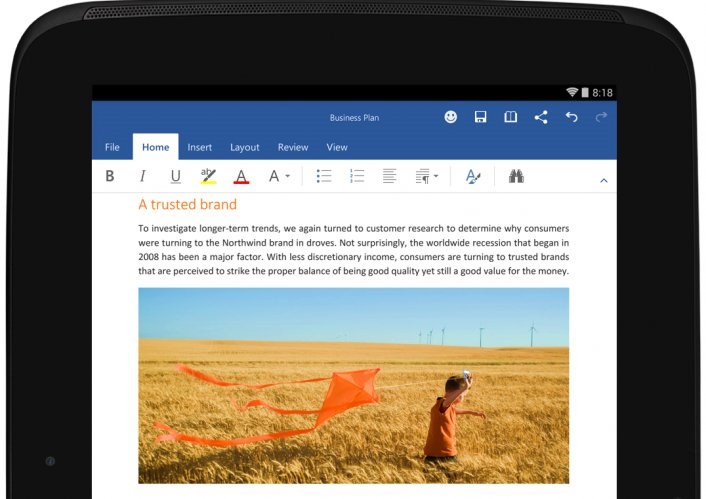The height and width of the screenshot is (499, 706).
Task: Tap the 8:18 clock
Action: (x=602, y=93)
